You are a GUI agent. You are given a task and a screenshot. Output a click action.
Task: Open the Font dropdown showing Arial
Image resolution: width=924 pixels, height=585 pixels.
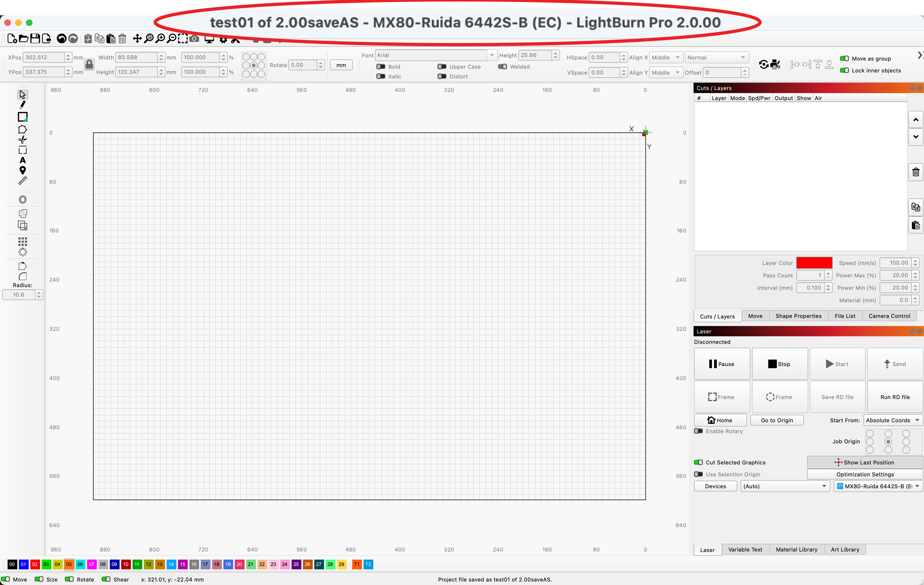(x=436, y=55)
